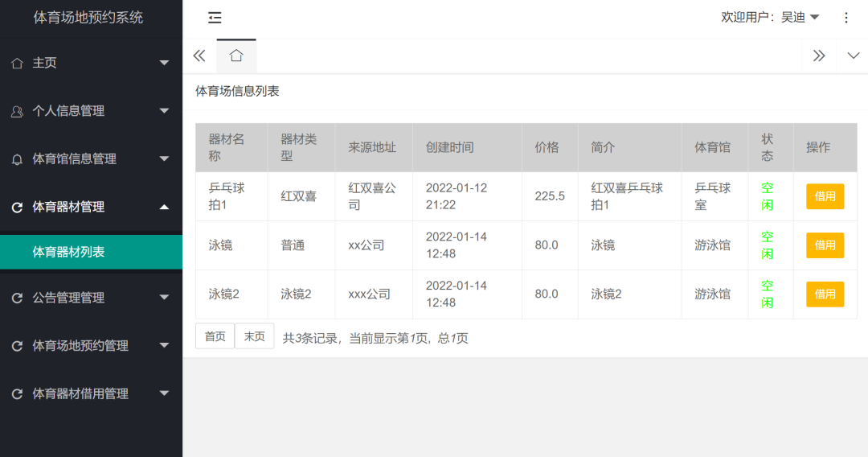Screen dimensions: 868x457
Task: Click the 共3条记录 pagination summary
Action: (375, 338)
